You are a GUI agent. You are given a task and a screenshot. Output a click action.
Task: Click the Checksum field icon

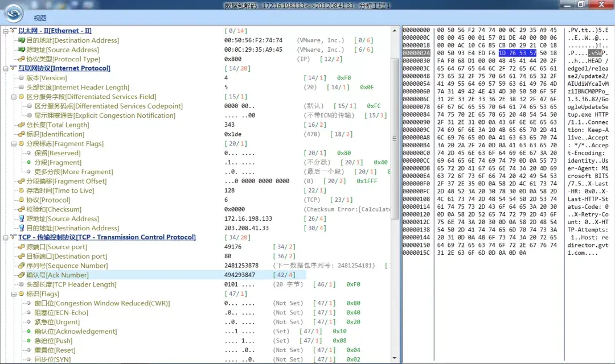point(22,209)
